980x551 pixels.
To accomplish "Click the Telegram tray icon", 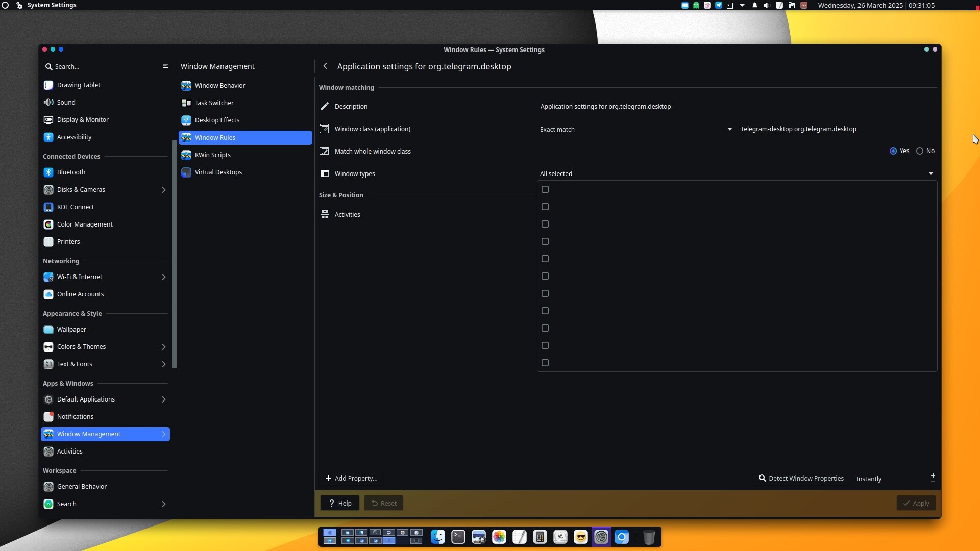I will click(x=719, y=5).
